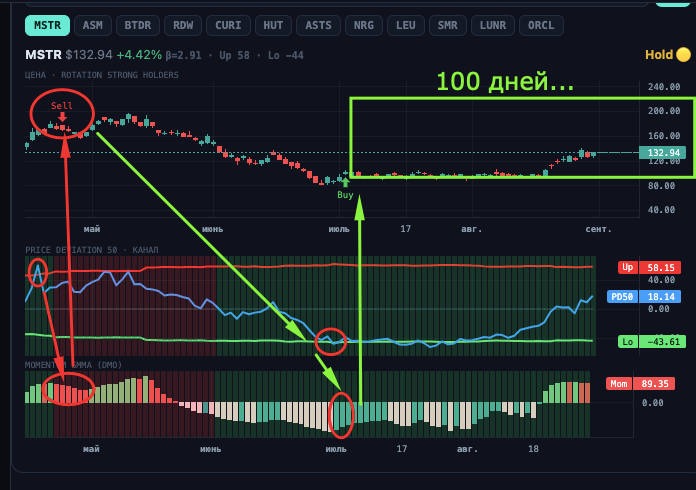Screen dimensions: 696x490
Task: Click the red Mom 89.35 label
Action: pyautogui.click(x=641, y=383)
